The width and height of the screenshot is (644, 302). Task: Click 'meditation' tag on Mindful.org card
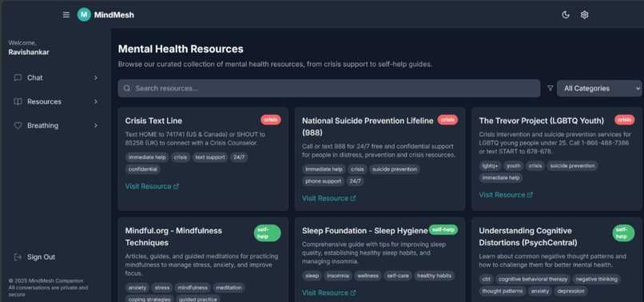[x=229, y=288]
